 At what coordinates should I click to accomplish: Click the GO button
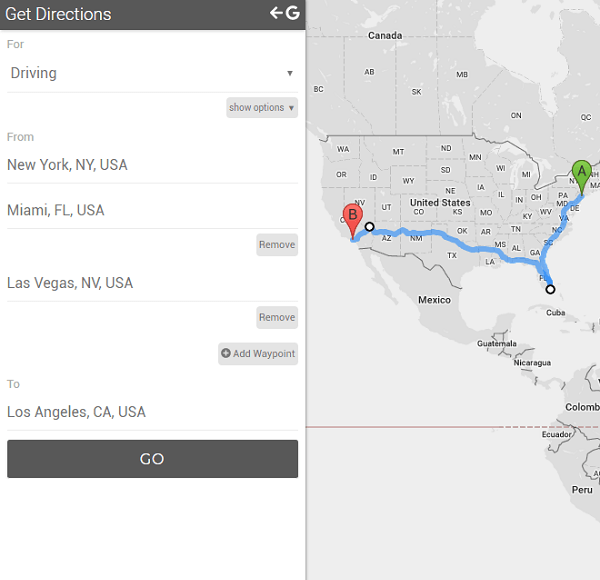(x=152, y=459)
